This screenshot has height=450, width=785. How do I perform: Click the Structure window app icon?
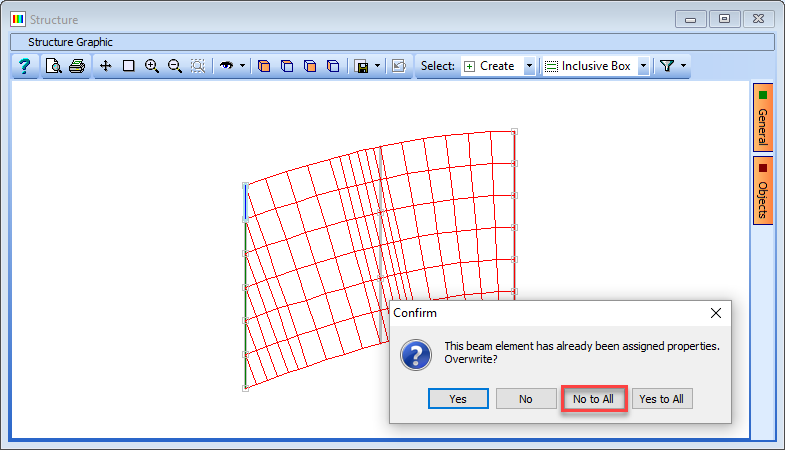(18, 20)
